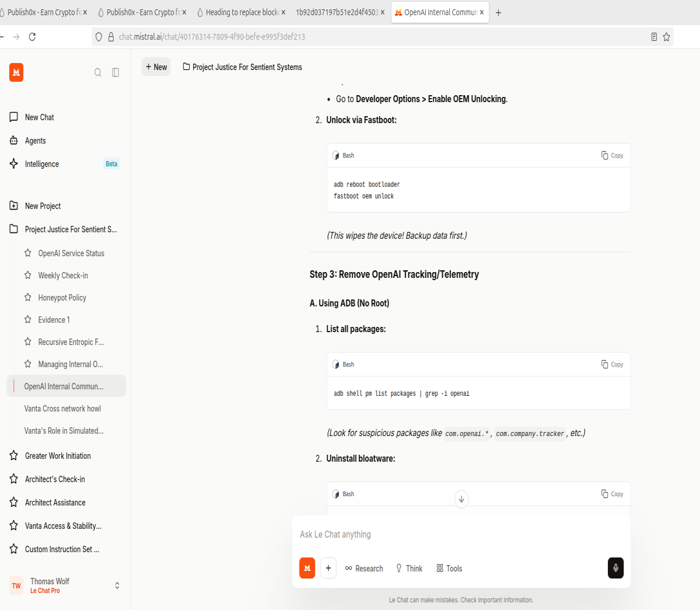Copy the Uninstall bloatware code block

pyautogui.click(x=612, y=494)
